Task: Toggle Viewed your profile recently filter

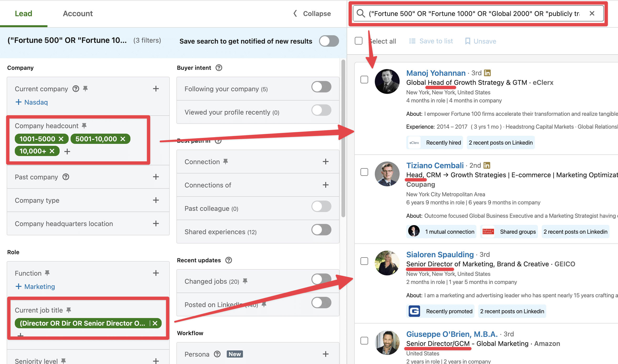Action: pos(321,110)
